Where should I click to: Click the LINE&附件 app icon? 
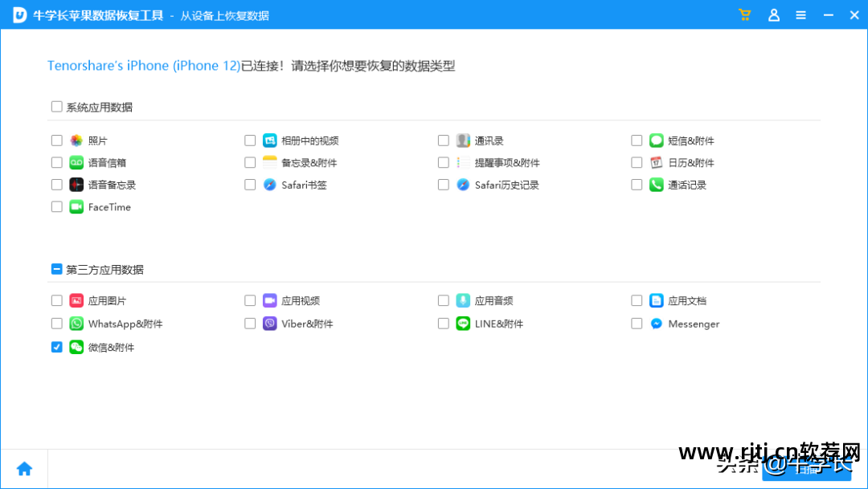pos(461,323)
